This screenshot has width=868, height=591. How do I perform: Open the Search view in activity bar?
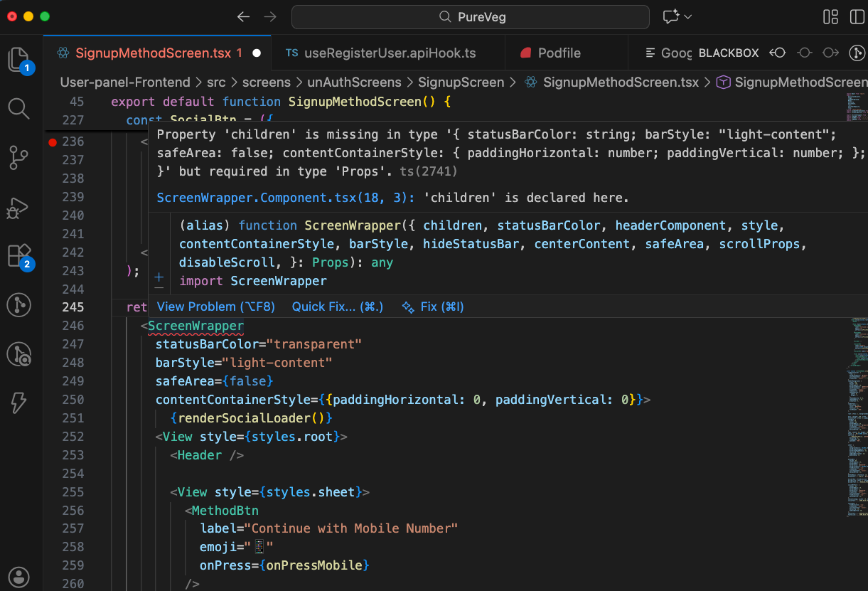(18, 109)
